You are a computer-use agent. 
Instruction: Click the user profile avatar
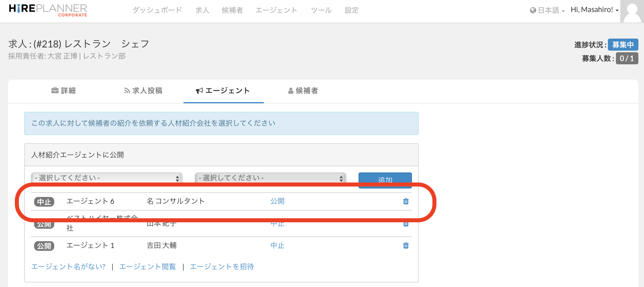(632, 11)
